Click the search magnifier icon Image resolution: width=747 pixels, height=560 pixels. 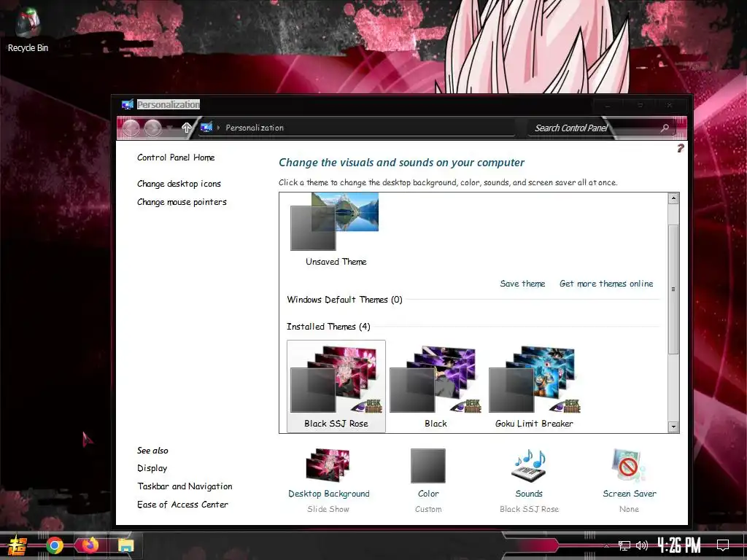point(665,128)
